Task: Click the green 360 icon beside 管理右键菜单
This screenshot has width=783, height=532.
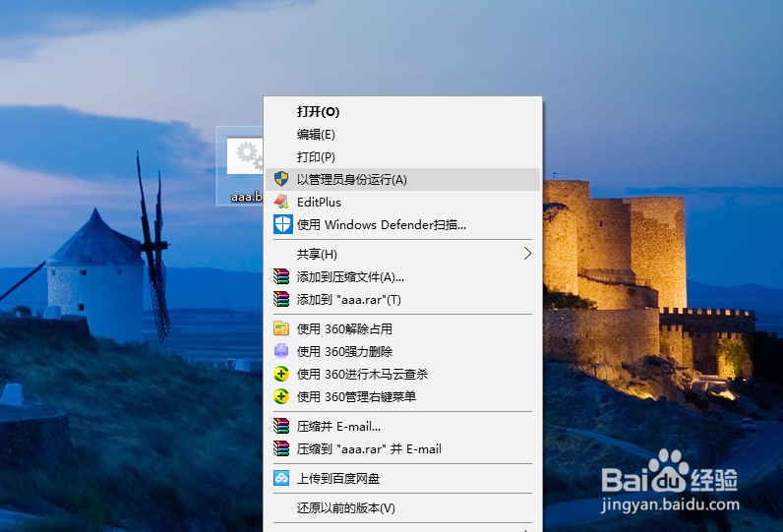Action: [x=281, y=396]
